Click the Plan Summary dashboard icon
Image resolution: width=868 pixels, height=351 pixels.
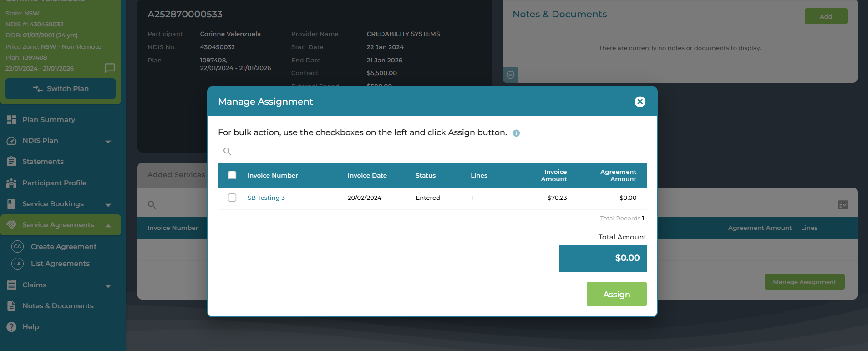point(12,120)
